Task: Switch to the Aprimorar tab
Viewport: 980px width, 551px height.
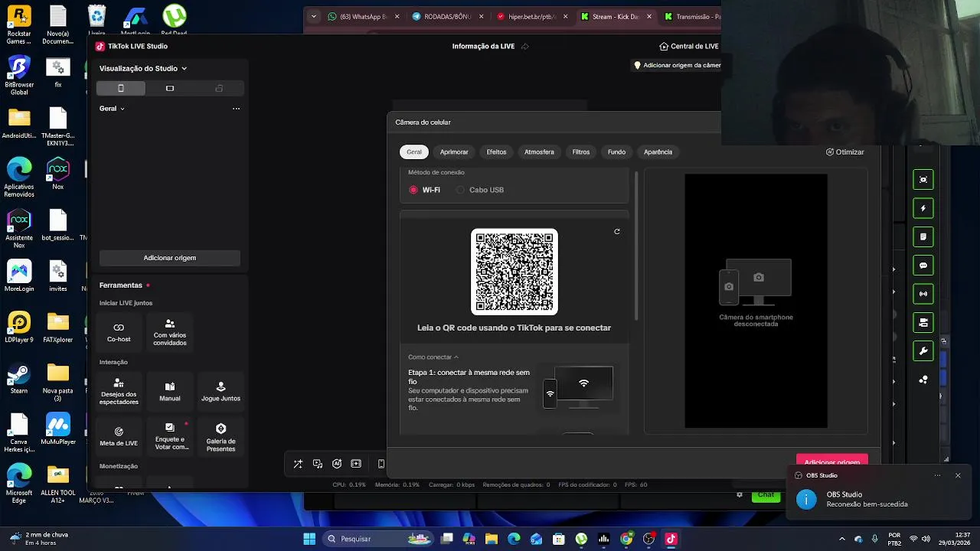Action: point(454,152)
